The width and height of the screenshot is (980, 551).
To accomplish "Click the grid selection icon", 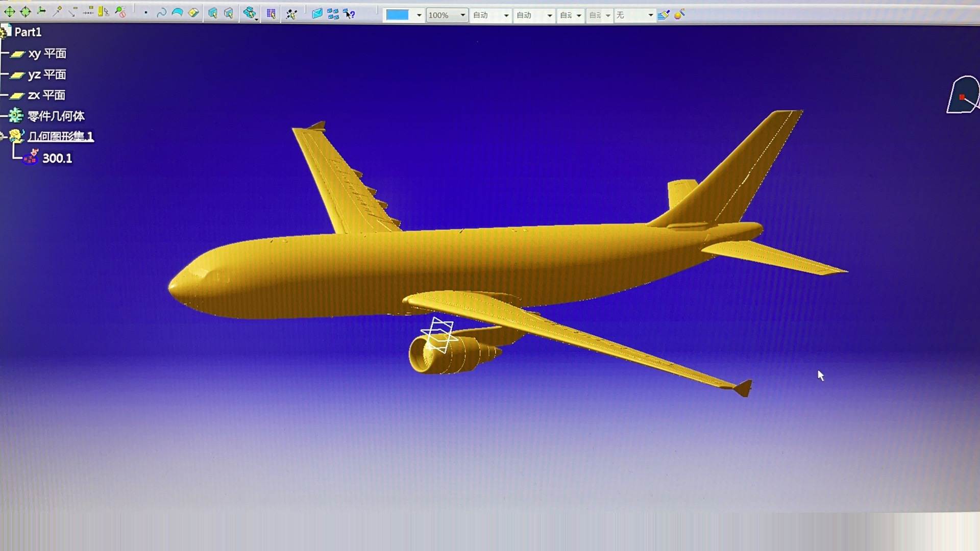I will (271, 14).
